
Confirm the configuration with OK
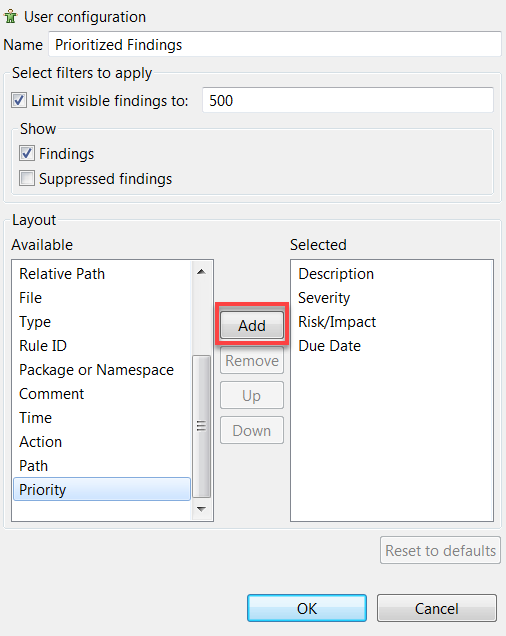[x=307, y=608]
